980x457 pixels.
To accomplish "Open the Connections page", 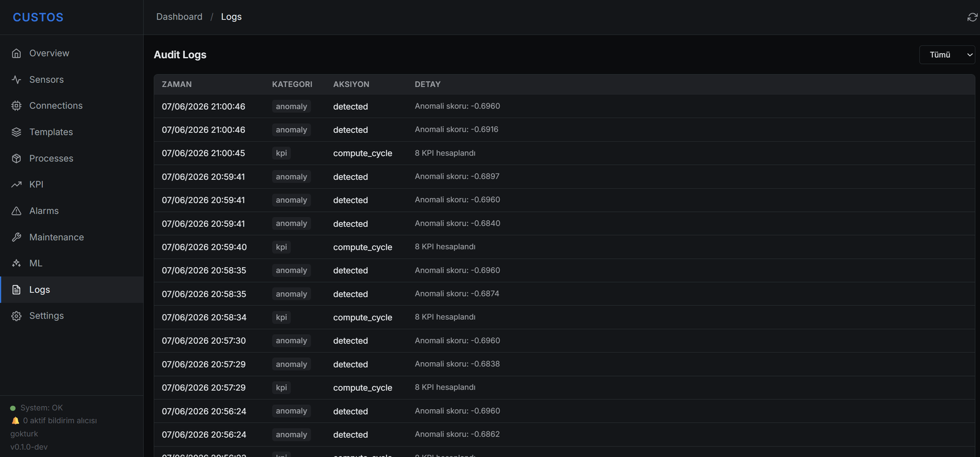I will click(72, 106).
